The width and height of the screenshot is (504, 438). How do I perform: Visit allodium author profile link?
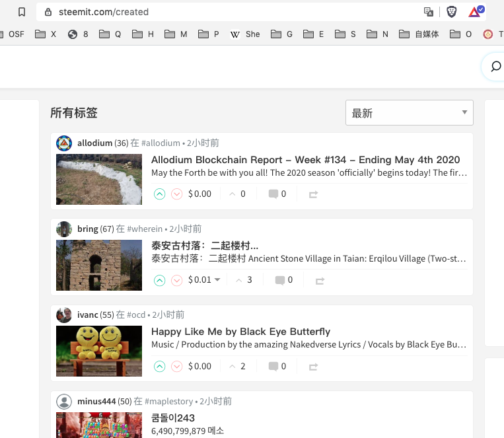coord(95,143)
